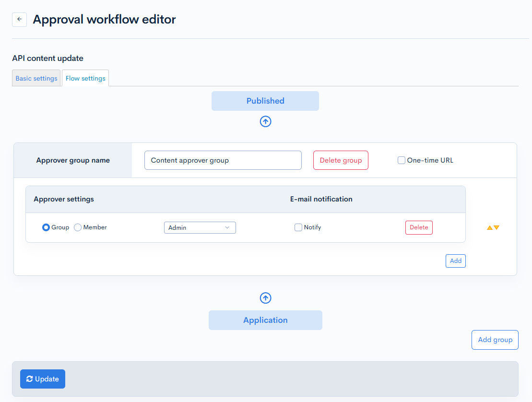Move approver down with orange down triangle
Screen dimensions: 532x402
click(x=497, y=228)
